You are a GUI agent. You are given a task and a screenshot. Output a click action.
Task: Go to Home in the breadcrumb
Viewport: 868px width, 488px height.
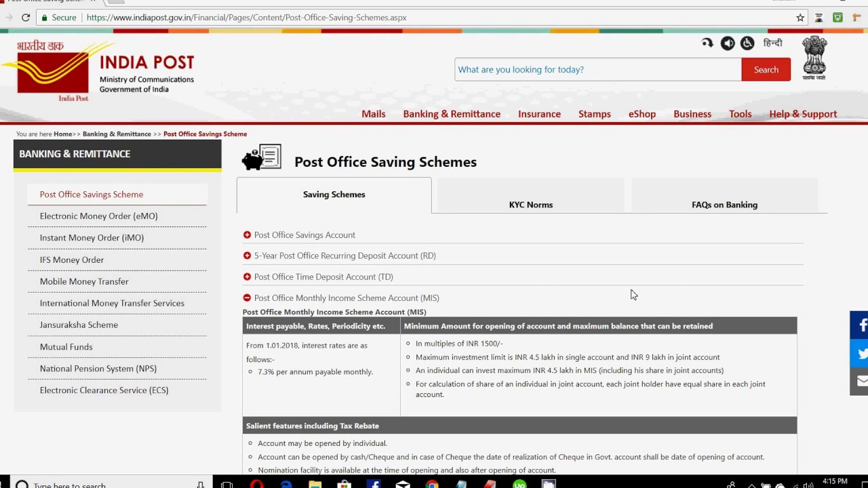coord(63,134)
